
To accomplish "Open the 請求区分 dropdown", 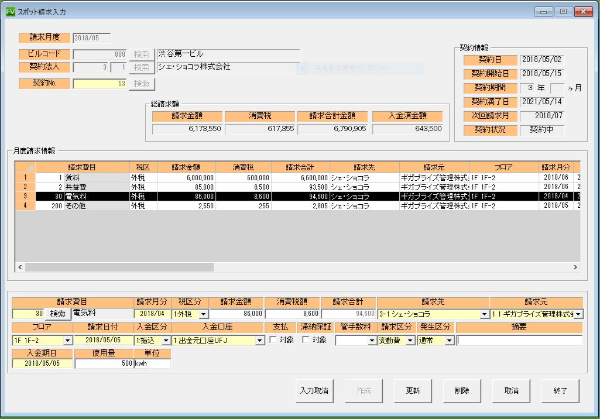I will coord(410,340).
